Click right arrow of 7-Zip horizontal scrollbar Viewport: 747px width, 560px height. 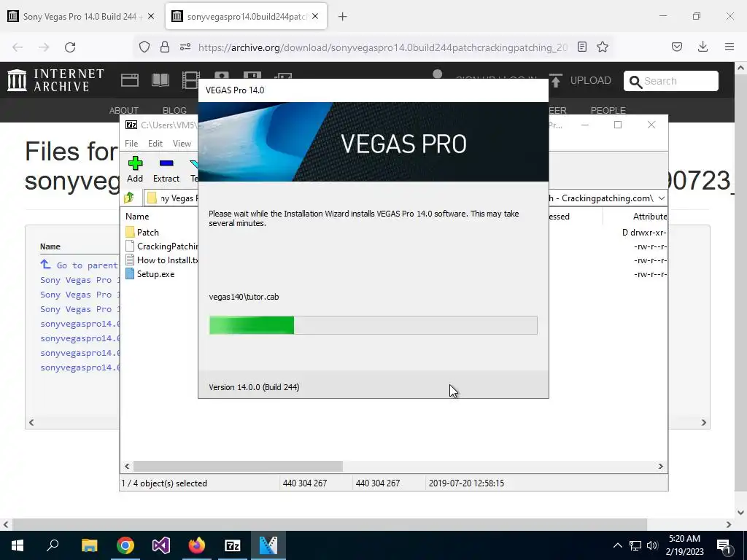pyautogui.click(x=660, y=466)
